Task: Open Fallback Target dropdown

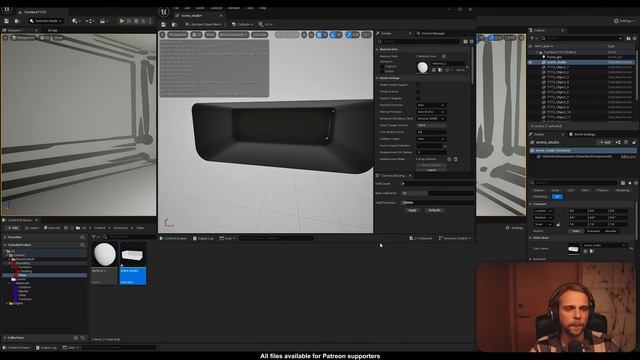Action: tap(431, 139)
